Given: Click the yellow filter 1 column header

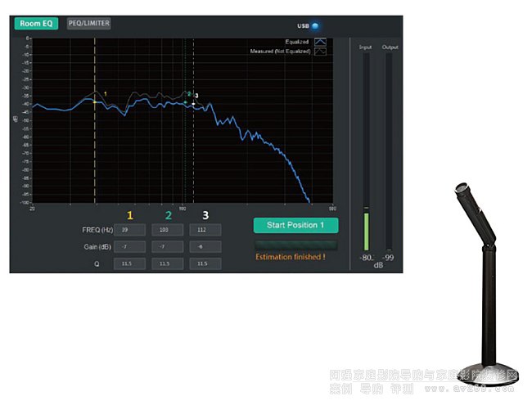Looking at the screenshot, I should coord(130,215).
